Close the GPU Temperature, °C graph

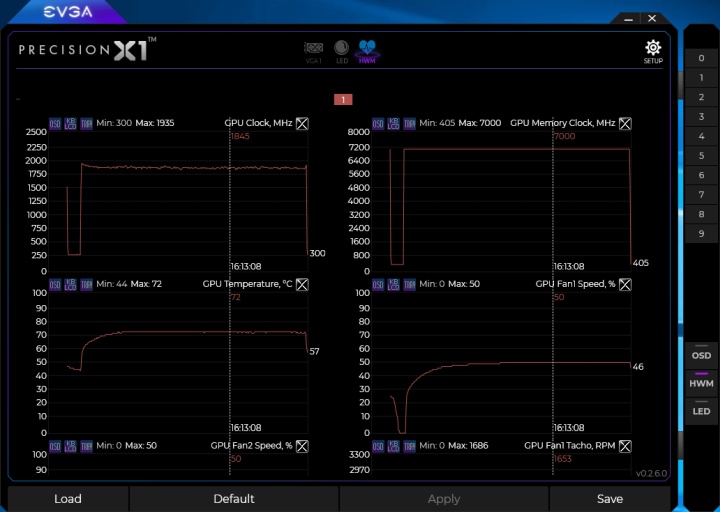[302, 285]
